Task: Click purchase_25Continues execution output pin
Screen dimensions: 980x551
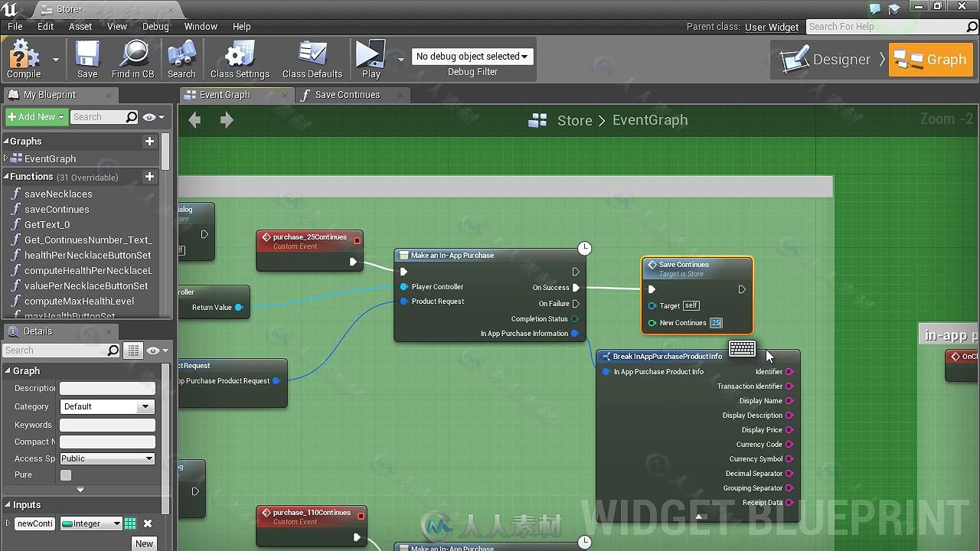Action: pyautogui.click(x=353, y=262)
